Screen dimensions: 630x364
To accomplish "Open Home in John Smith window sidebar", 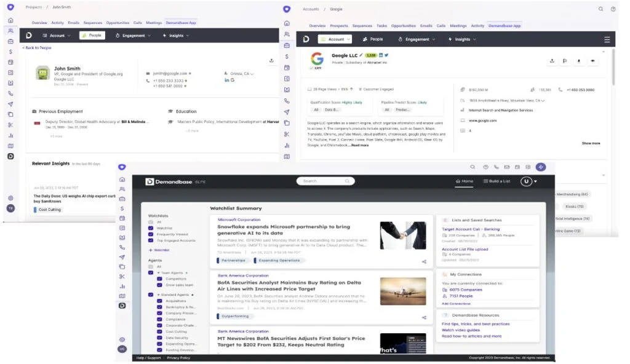I will [x=11, y=20].
